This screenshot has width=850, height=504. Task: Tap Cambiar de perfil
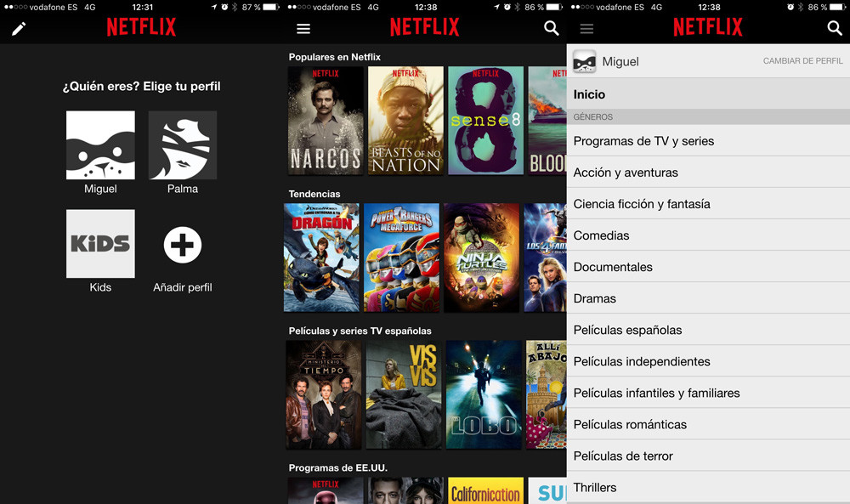pos(803,60)
